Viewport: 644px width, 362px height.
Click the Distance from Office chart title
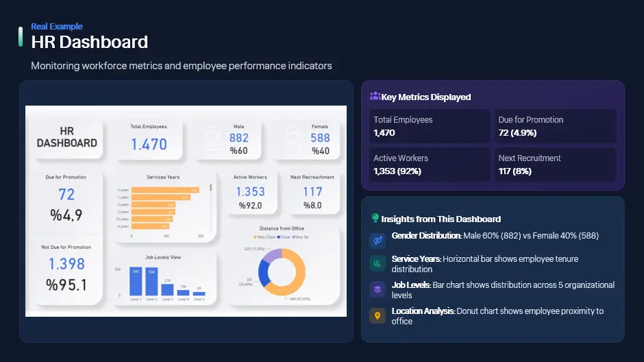click(282, 228)
